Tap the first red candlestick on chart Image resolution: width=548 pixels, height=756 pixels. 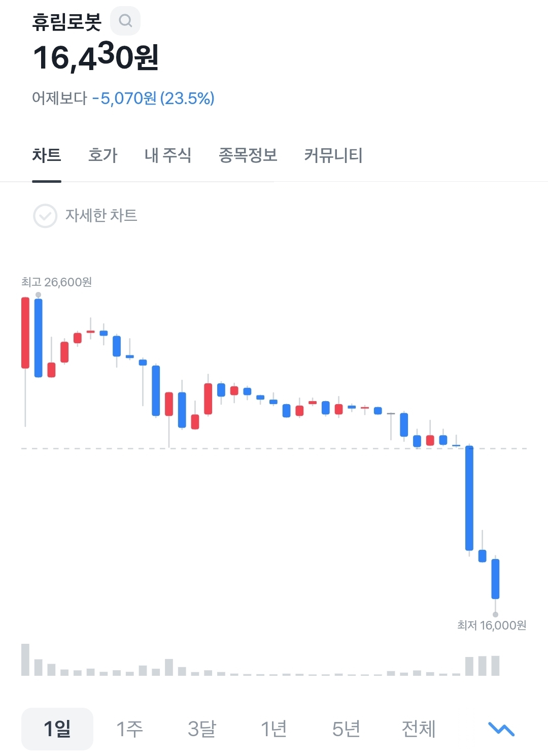click(25, 333)
